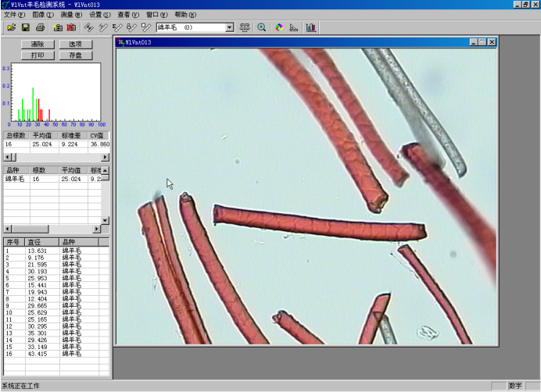Screen dimensions: 541x392
Task: Open the color wheel tool
Action: 279,27
